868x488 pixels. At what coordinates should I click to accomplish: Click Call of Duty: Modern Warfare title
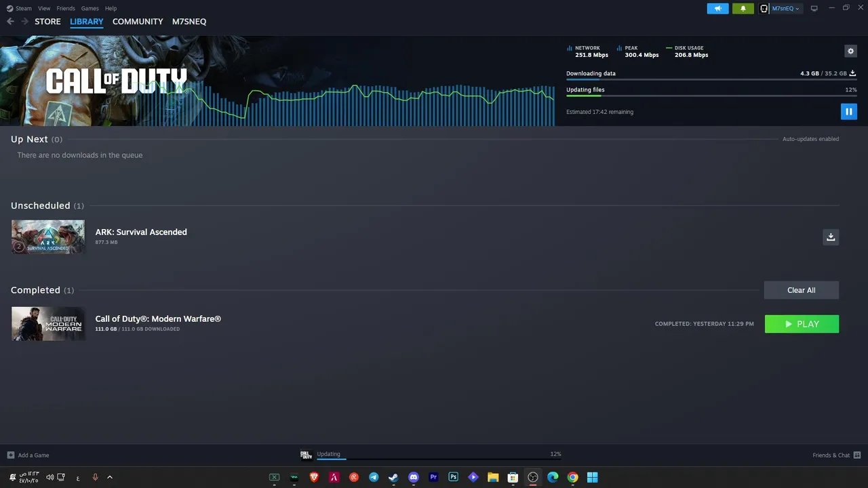[x=158, y=319]
